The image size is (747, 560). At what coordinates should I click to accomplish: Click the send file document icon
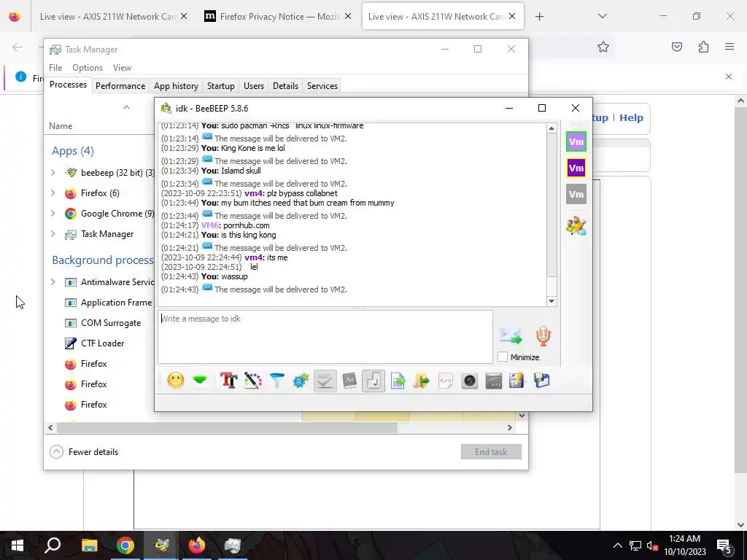click(x=398, y=381)
